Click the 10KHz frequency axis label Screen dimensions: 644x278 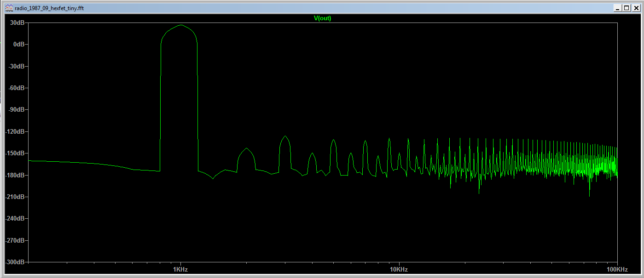click(399, 269)
